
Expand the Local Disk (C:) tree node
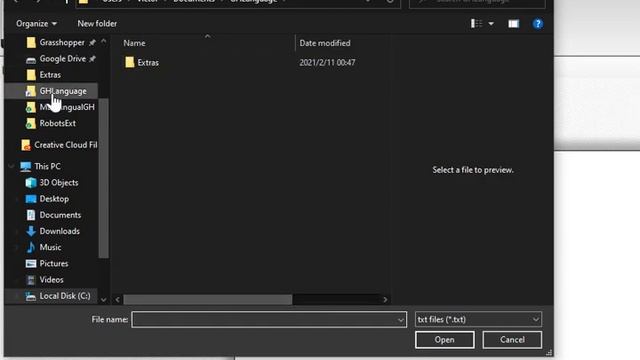click(x=16, y=296)
